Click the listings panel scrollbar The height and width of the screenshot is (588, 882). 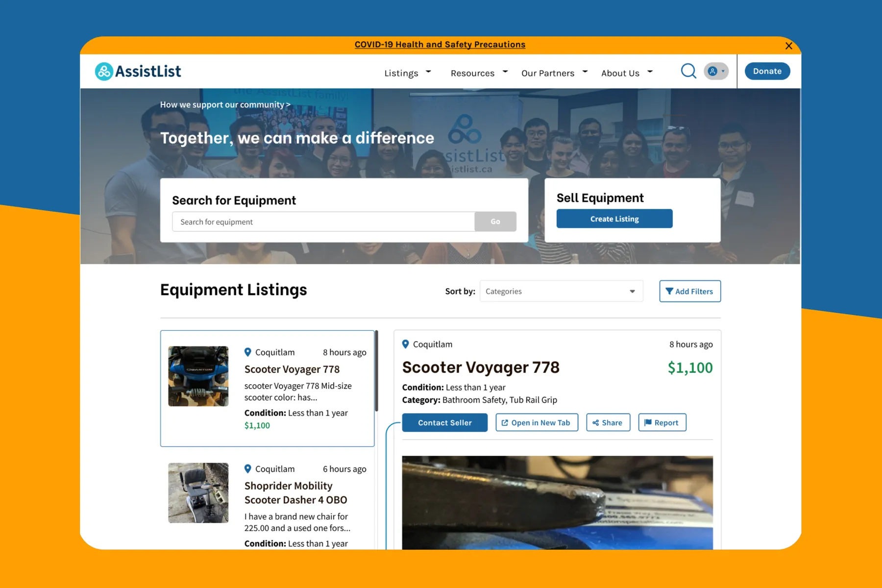pos(376,371)
